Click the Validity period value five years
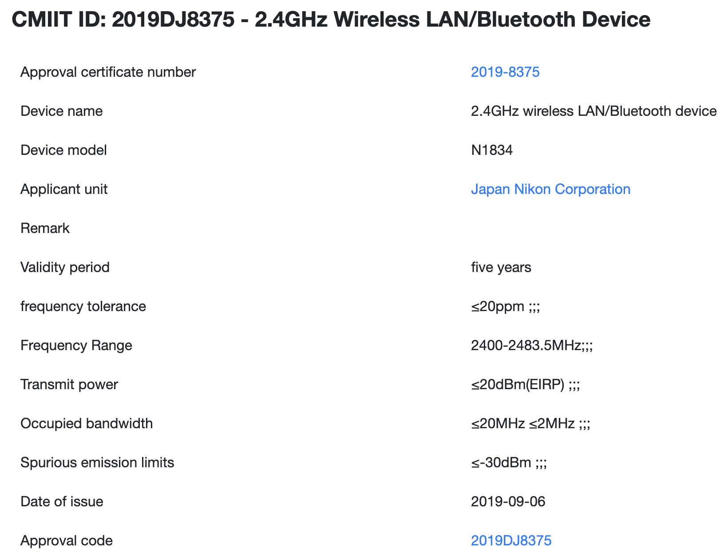The image size is (728, 560). (x=501, y=267)
